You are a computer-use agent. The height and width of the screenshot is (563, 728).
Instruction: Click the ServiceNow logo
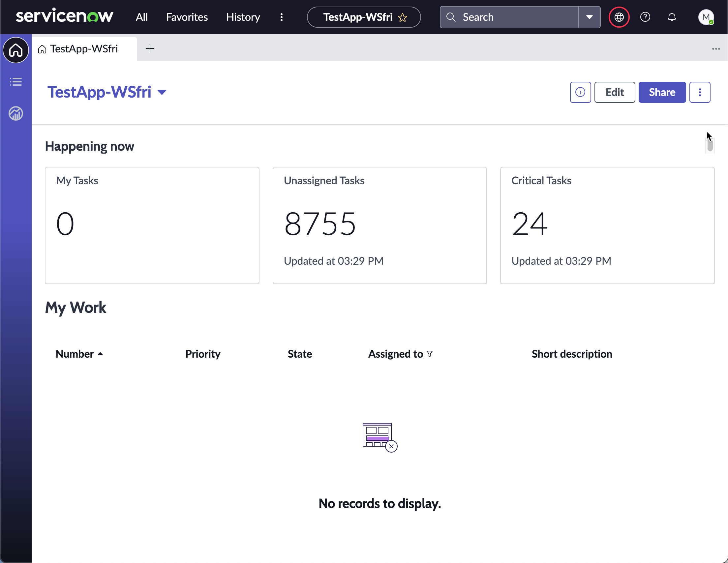[64, 16]
